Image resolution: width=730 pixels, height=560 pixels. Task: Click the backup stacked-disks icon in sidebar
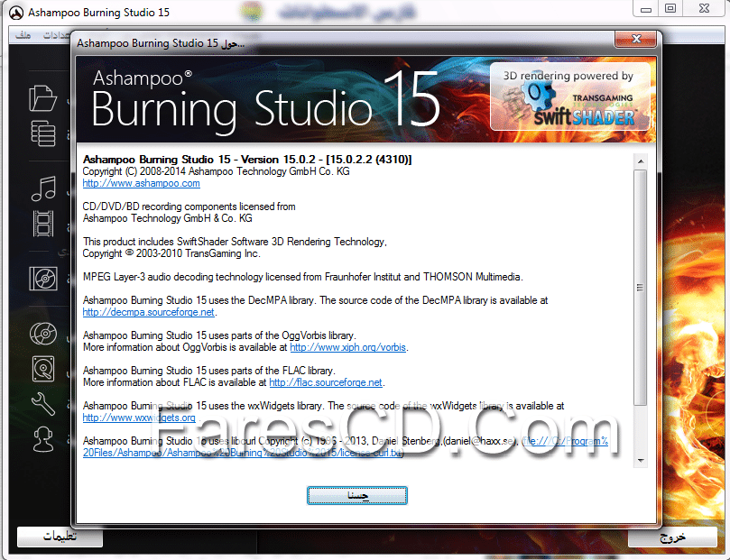[43, 133]
